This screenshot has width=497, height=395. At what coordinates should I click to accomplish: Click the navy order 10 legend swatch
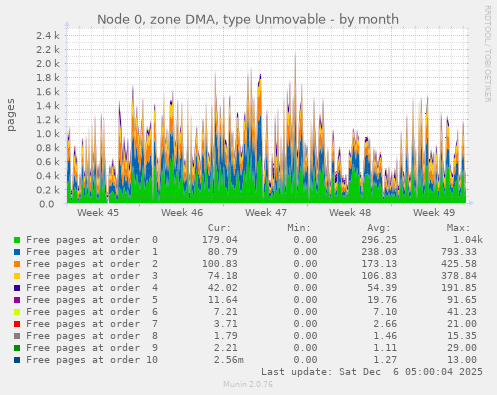coord(17,360)
